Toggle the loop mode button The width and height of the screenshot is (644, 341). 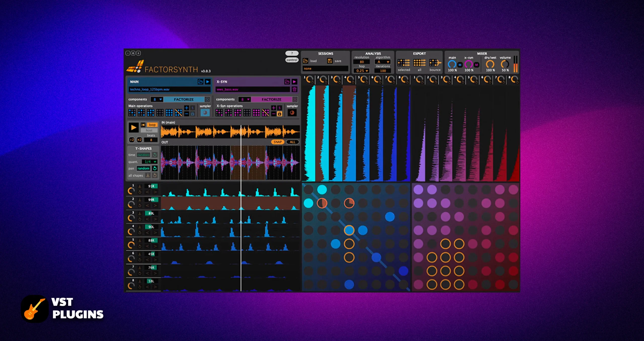point(152,125)
